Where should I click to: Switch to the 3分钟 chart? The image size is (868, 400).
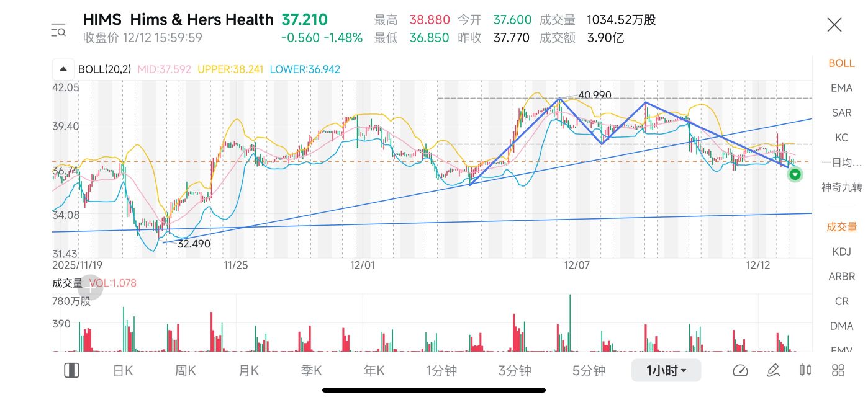click(x=515, y=371)
